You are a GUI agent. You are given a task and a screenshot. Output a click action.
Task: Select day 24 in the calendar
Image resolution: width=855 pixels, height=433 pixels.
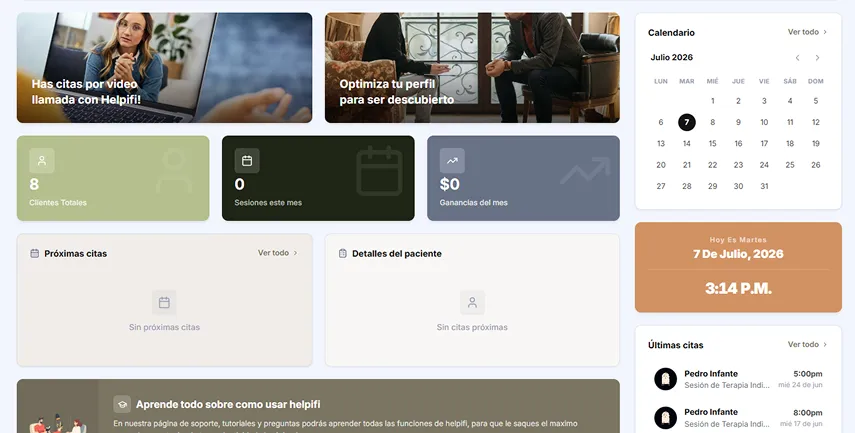click(x=764, y=165)
